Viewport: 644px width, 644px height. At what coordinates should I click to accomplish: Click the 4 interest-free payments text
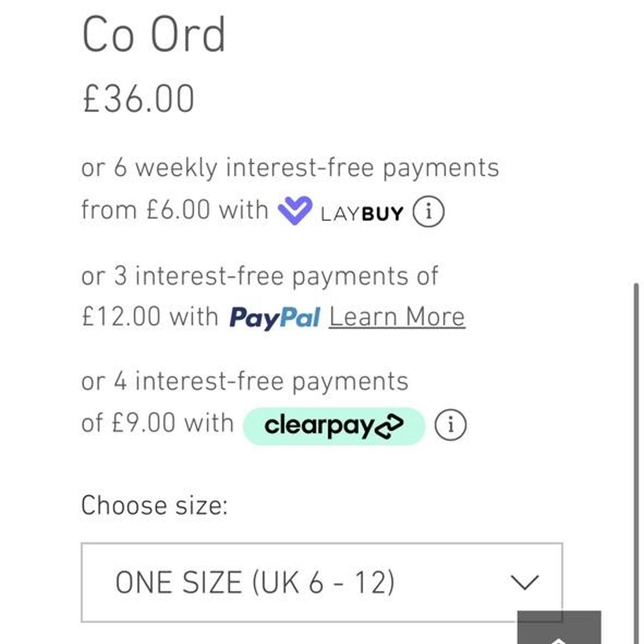245,381
